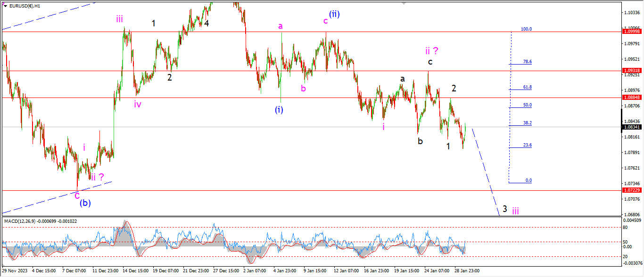Click the 1.08848 red price level tag

point(632,98)
